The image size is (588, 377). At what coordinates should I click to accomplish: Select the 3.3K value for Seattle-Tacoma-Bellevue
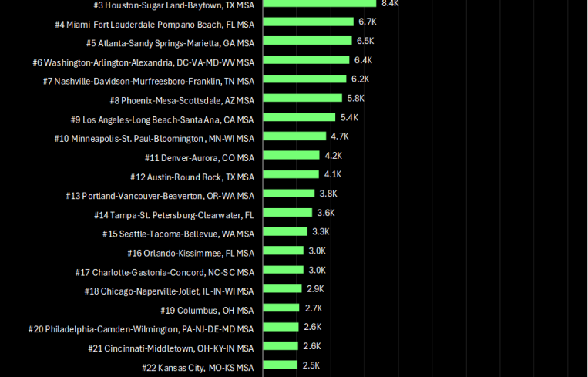click(x=321, y=231)
